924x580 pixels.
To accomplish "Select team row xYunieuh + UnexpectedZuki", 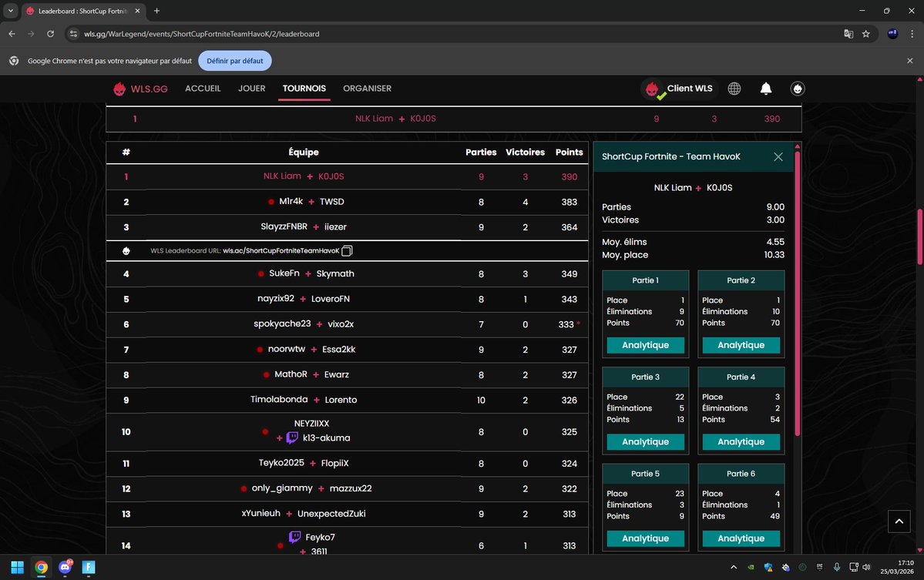I will click(347, 514).
